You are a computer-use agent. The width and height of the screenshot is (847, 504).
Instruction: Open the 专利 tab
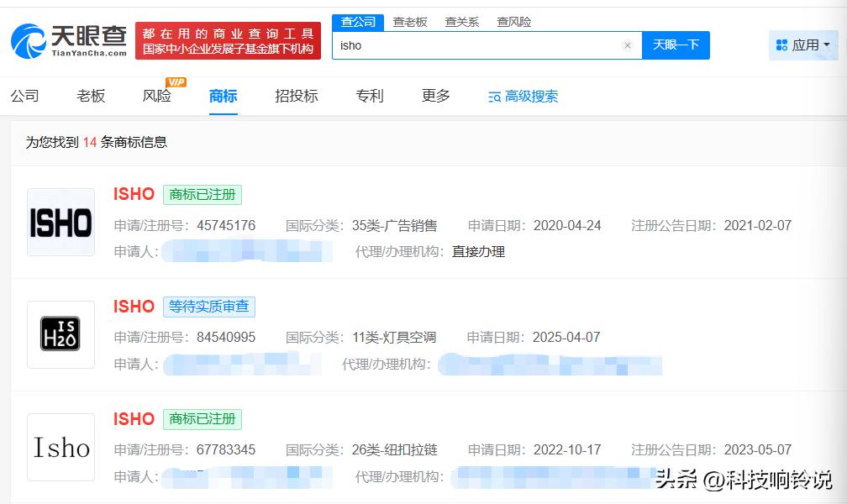[x=369, y=96]
